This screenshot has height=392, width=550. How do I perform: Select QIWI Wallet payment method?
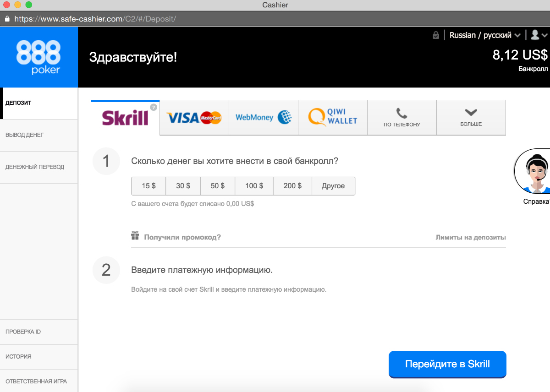pos(333,117)
